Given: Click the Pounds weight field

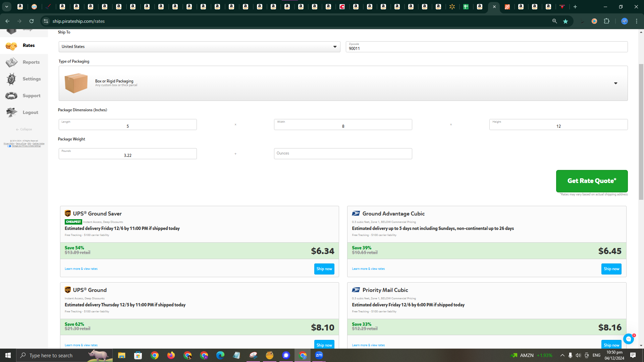Looking at the screenshot, I should [128, 154].
